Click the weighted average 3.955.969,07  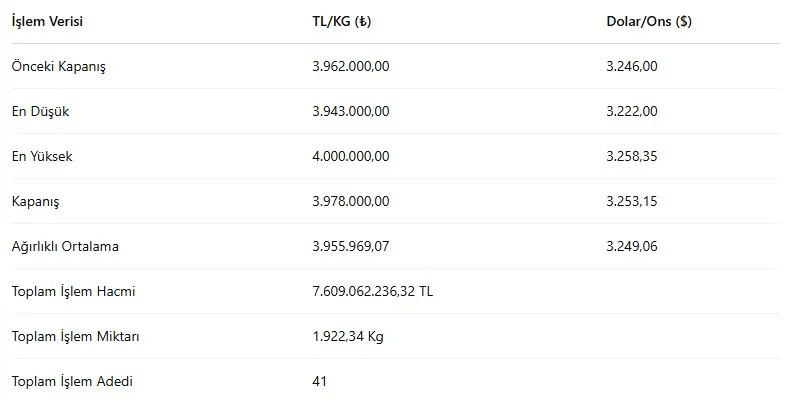(351, 247)
